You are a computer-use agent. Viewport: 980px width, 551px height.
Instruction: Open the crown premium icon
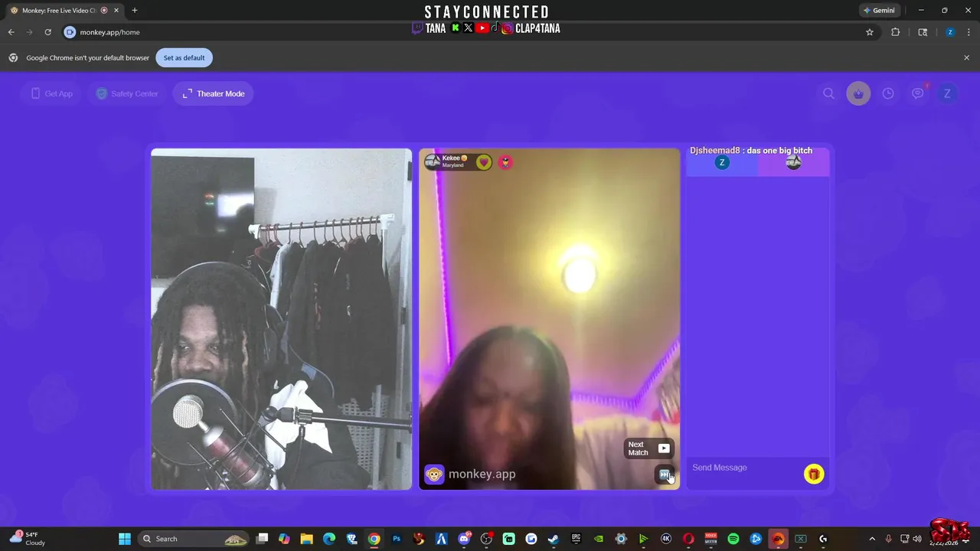coord(858,93)
